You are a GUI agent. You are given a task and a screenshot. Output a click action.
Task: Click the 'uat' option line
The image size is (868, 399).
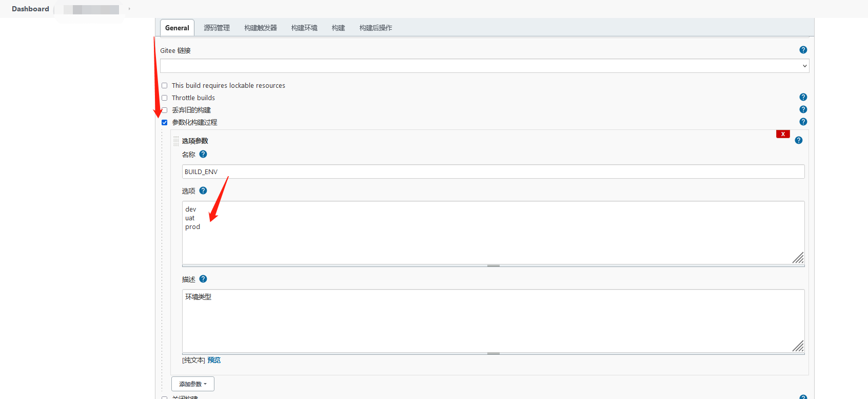[x=190, y=218]
